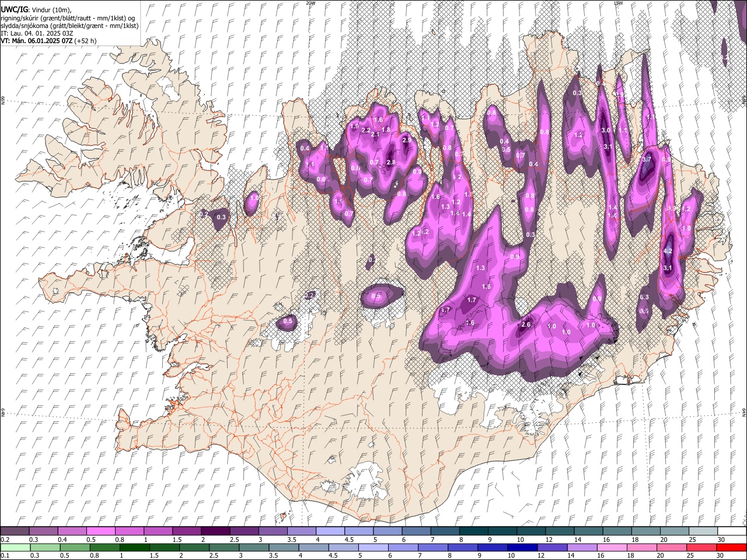
Task: Pick the navy blue 10–12 rain swatch
Action: [522, 547]
